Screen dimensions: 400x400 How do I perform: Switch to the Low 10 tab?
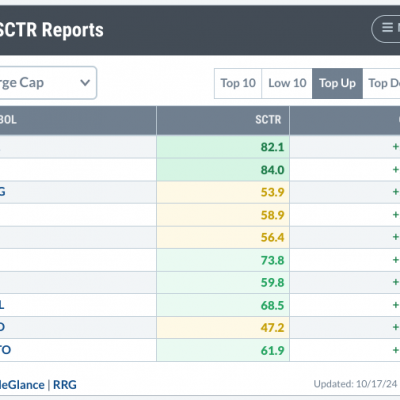[x=287, y=83]
